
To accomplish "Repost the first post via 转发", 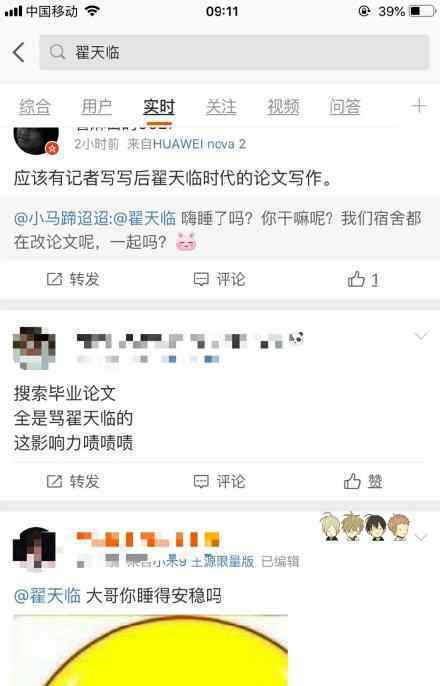I will [x=73, y=279].
